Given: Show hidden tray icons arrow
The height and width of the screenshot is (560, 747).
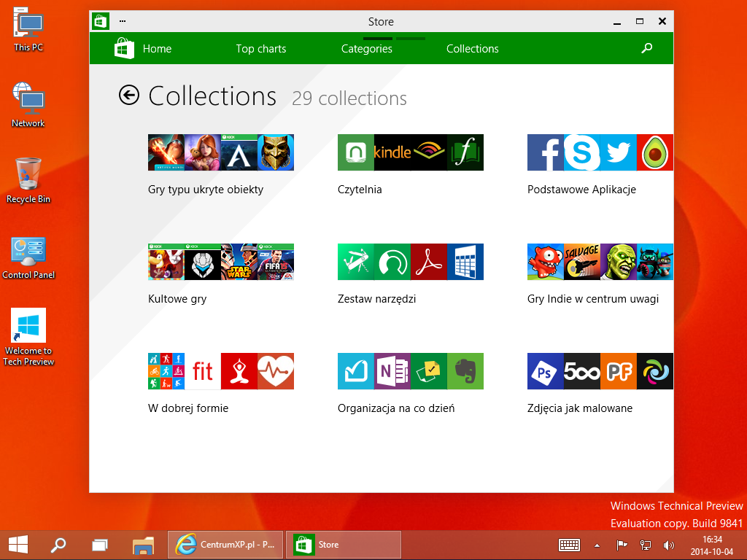Looking at the screenshot, I should click(597, 545).
